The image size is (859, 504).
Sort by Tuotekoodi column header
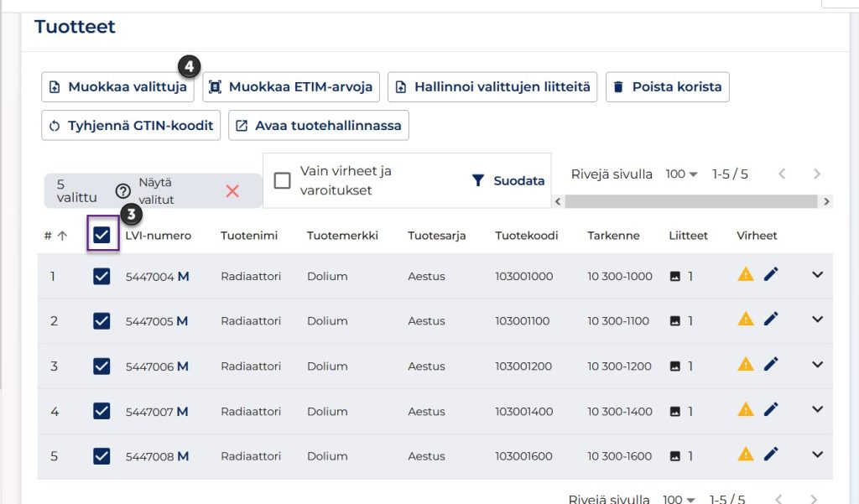(x=526, y=236)
